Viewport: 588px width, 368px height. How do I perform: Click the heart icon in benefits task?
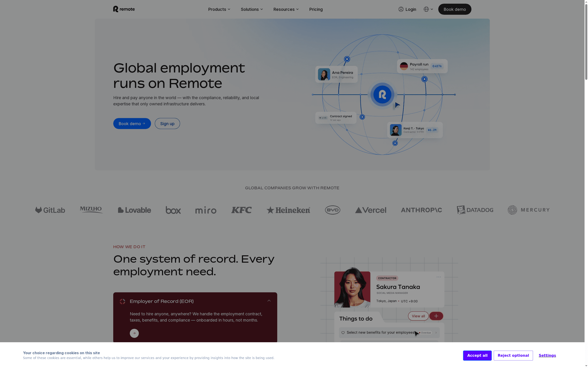343,333
